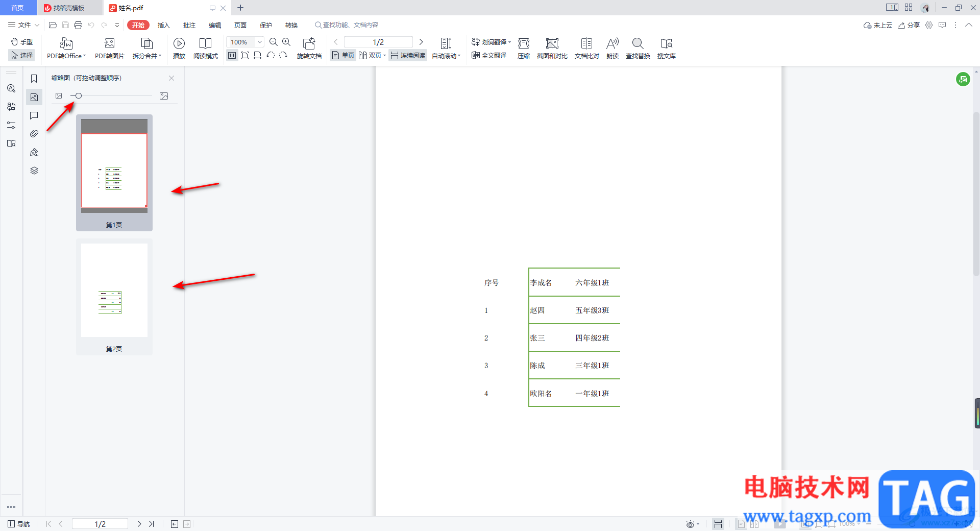This screenshot has height=531, width=980.
Task: Open the comments panel icon in sidebar
Action: click(x=34, y=115)
